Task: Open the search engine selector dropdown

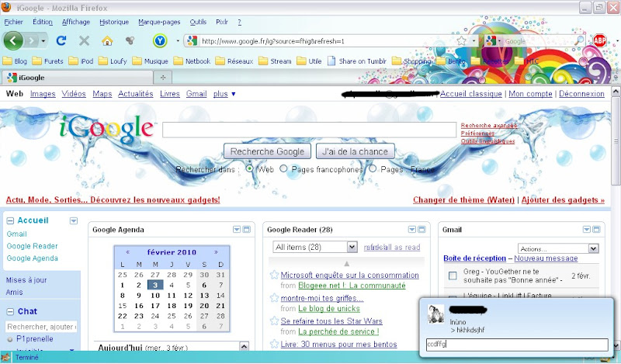Action: (x=494, y=40)
